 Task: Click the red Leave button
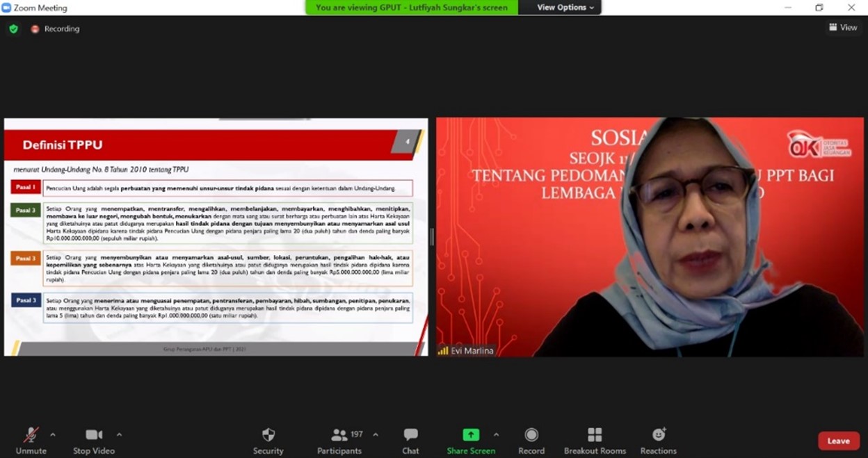(x=838, y=441)
